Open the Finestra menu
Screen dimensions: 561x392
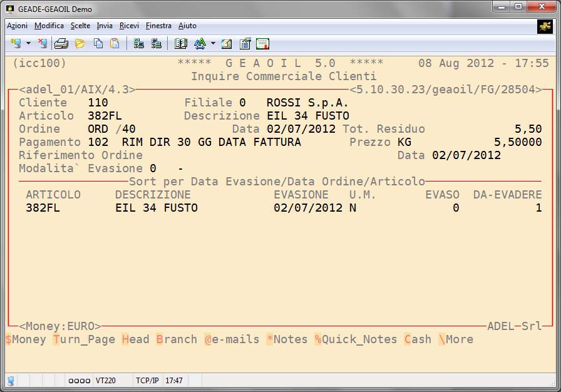tap(158, 26)
